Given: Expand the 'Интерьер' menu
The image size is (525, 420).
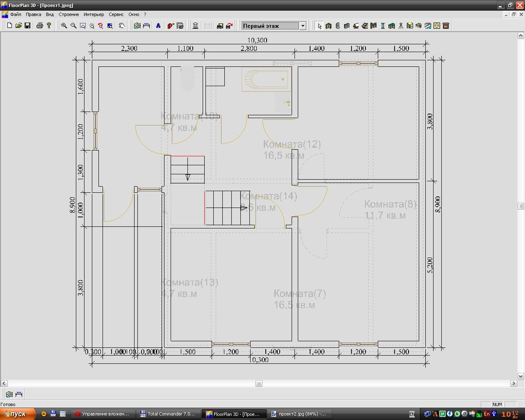Looking at the screenshot, I should click(93, 14).
